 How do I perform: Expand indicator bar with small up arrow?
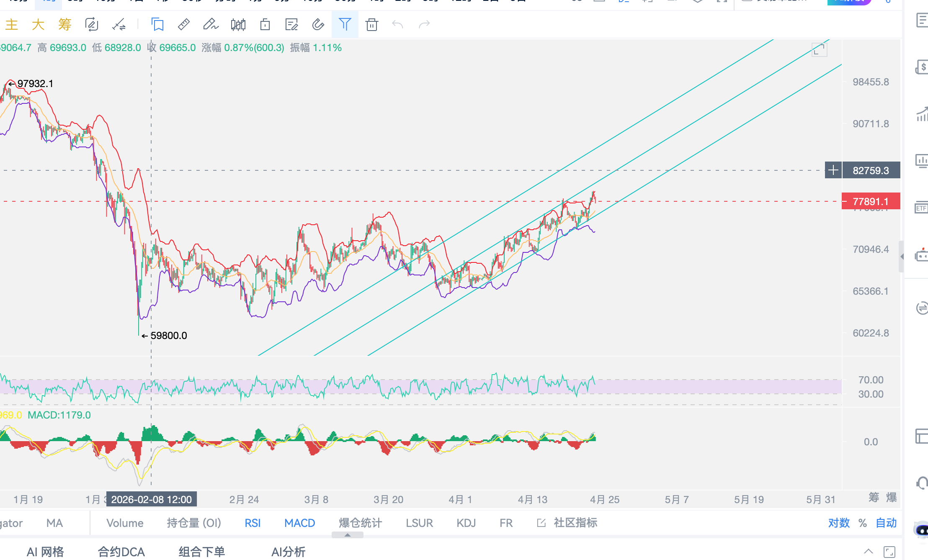point(347,535)
